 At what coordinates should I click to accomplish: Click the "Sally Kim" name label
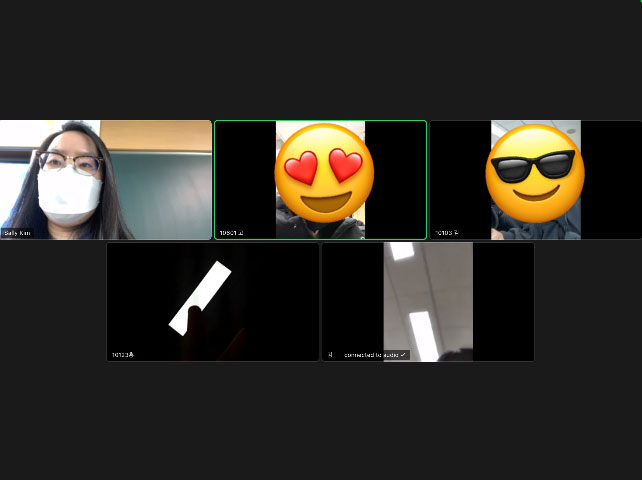(x=17, y=233)
